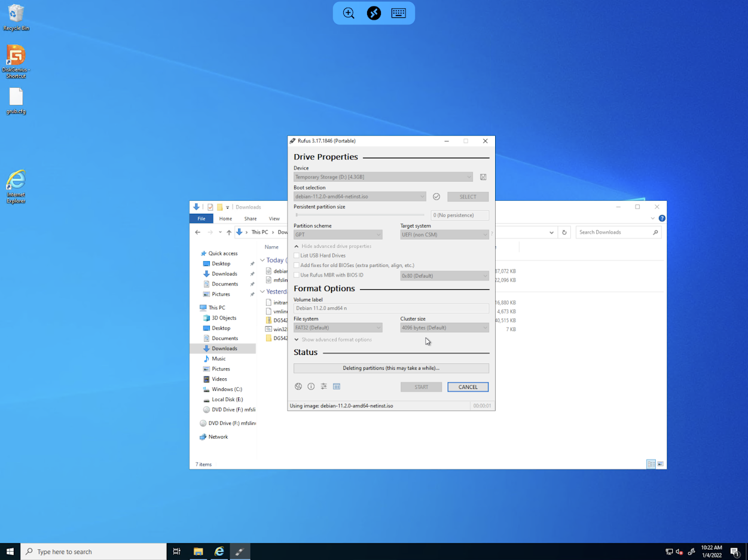Open the File tab in Explorer
Image resolution: width=748 pixels, height=560 pixels.
(201, 219)
